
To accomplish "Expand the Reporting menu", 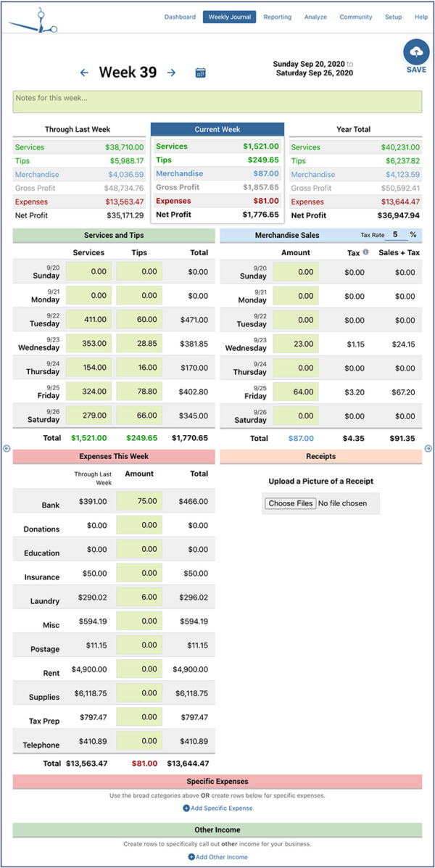I will click(x=278, y=17).
